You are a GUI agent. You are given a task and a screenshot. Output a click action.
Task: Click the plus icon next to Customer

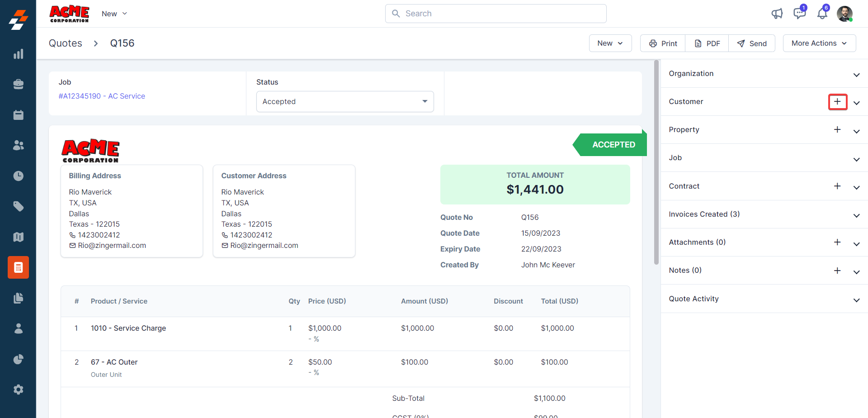[x=837, y=102]
